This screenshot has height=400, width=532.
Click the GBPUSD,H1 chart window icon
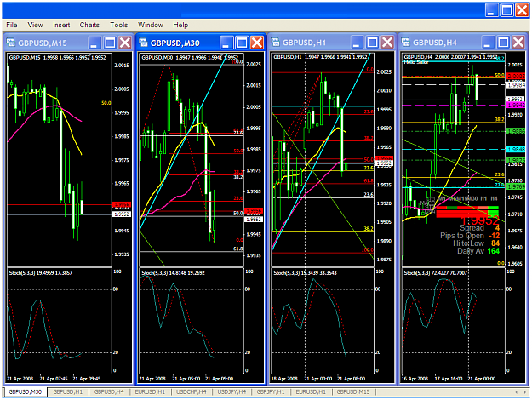(x=275, y=42)
